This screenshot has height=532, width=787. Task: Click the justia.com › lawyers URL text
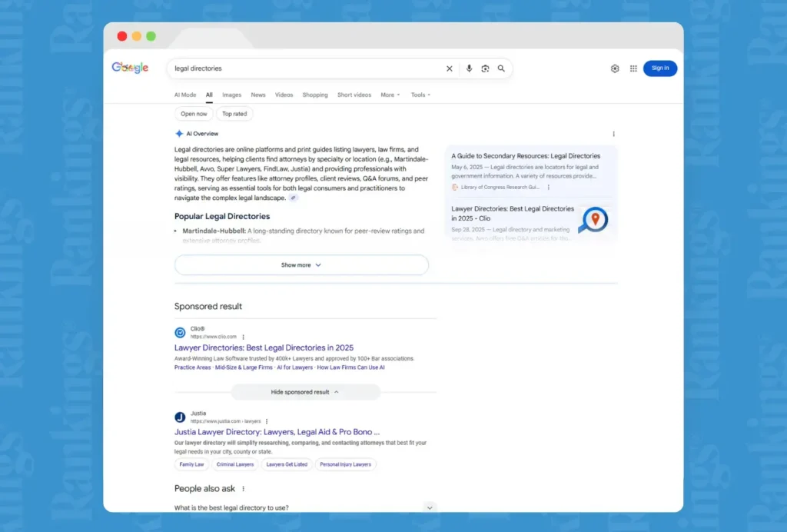(x=225, y=421)
